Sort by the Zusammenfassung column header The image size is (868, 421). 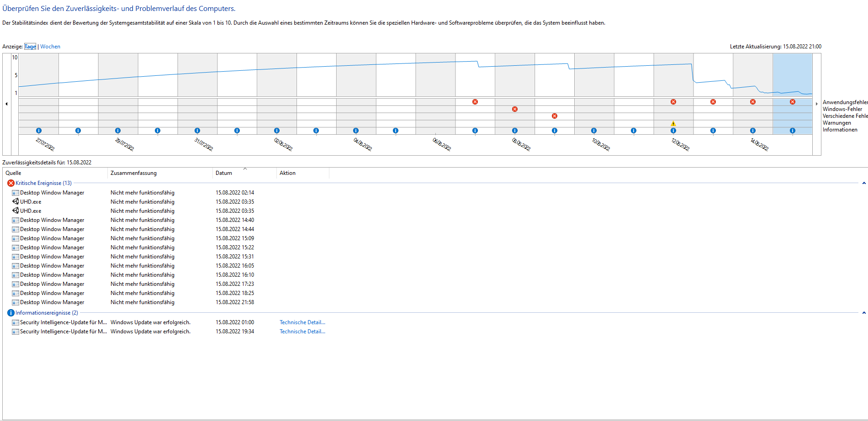coord(160,173)
